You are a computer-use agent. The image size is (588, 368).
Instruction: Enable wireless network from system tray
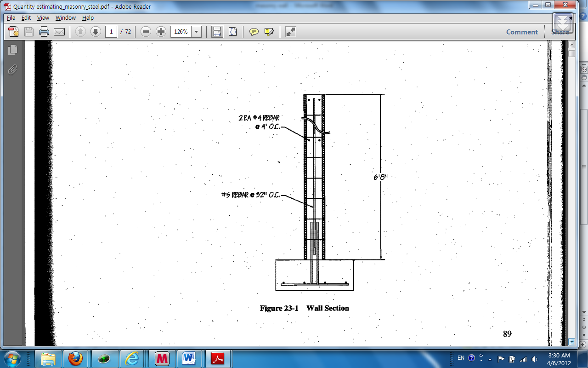[524, 358]
